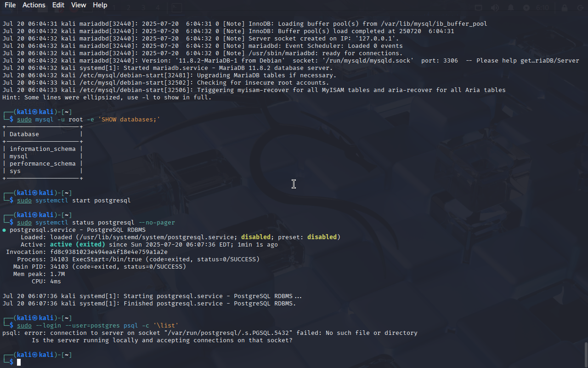Click the 'Hint: Some lines were ellipsized' line
The width and height of the screenshot is (588, 368).
coord(107,98)
